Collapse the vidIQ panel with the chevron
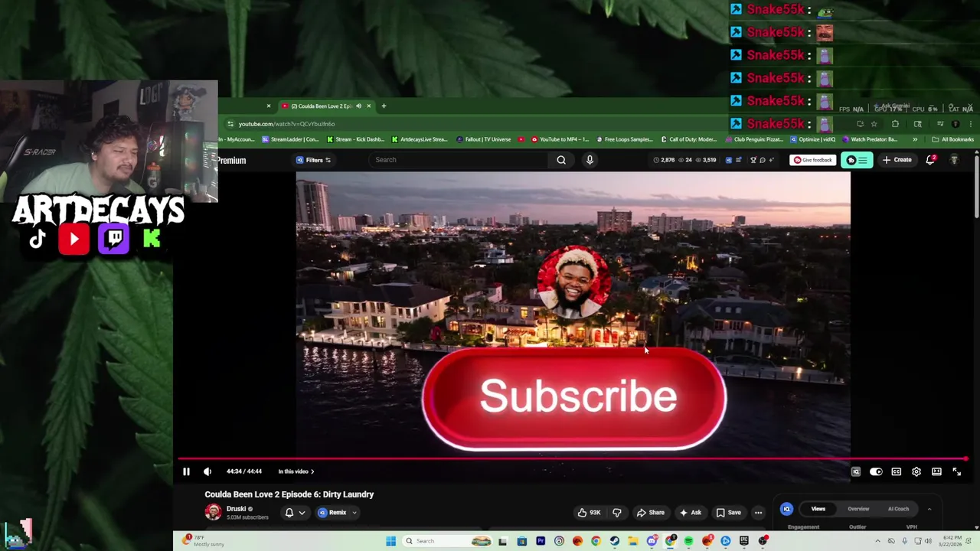980x551 pixels. pyautogui.click(x=929, y=509)
